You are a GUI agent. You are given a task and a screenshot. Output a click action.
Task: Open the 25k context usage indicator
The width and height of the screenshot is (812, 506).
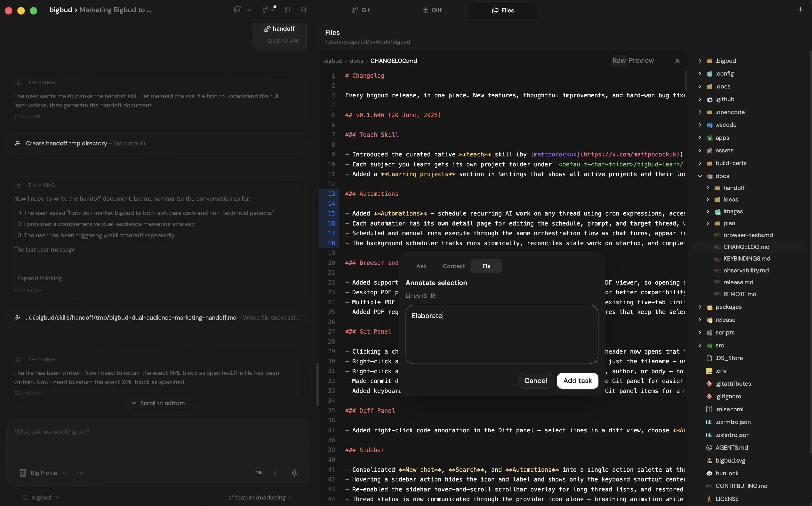[259, 473]
